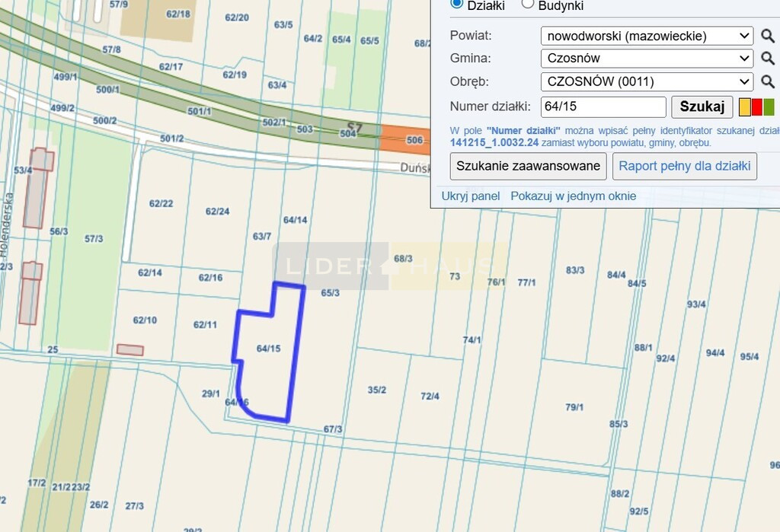This screenshot has height=532, width=780.
Task: Click parcel label 74/1 on map
Action: pyautogui.click(x=472, y=340)
